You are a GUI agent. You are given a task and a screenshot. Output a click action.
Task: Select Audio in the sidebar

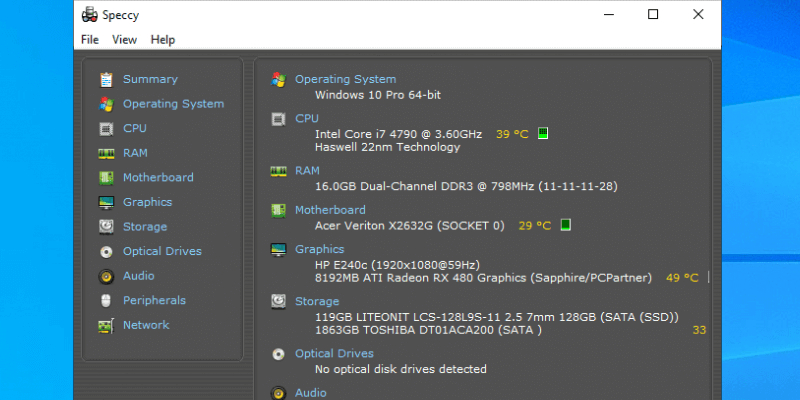(138, 276)
